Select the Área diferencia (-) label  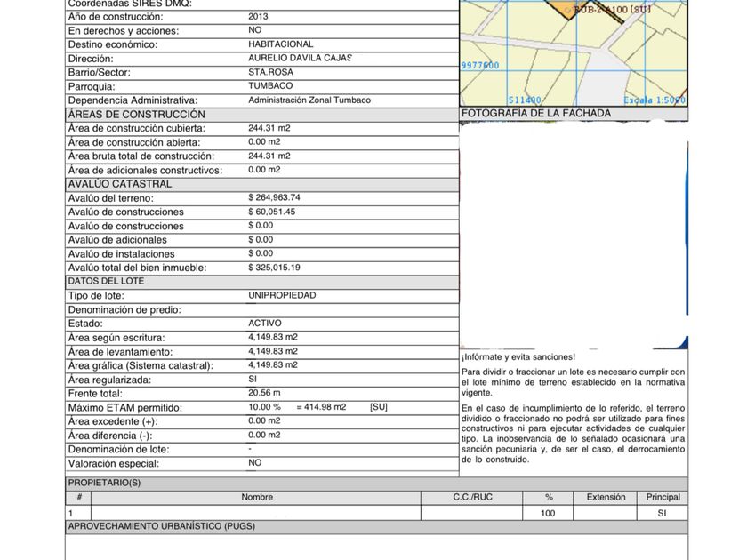[110, 436]
